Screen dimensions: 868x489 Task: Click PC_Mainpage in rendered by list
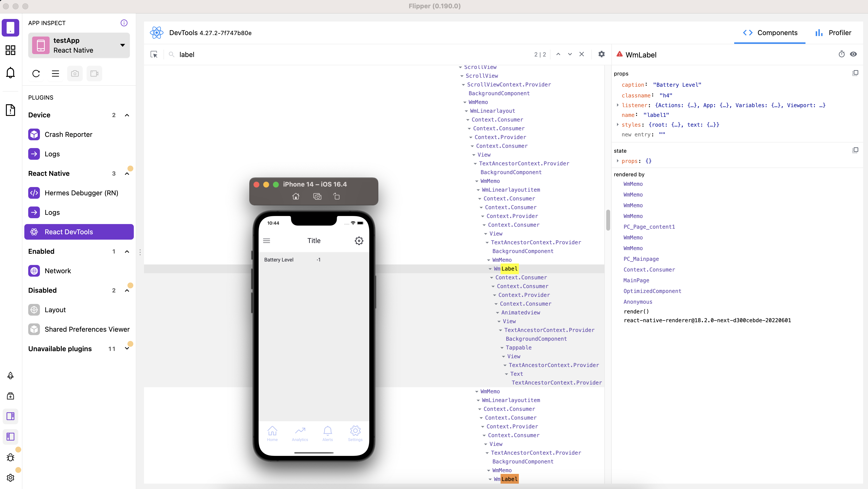[641, 259]
